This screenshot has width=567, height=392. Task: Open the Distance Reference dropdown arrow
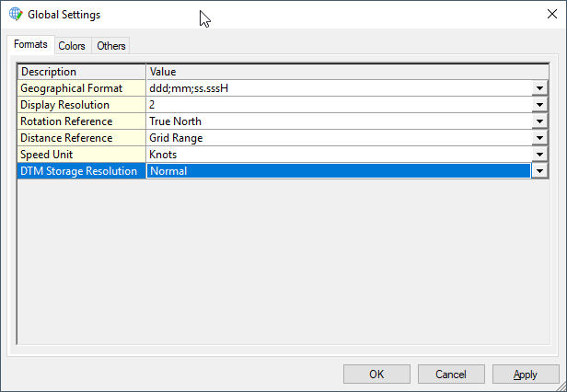pyautogui.click(x=538, y=138)
